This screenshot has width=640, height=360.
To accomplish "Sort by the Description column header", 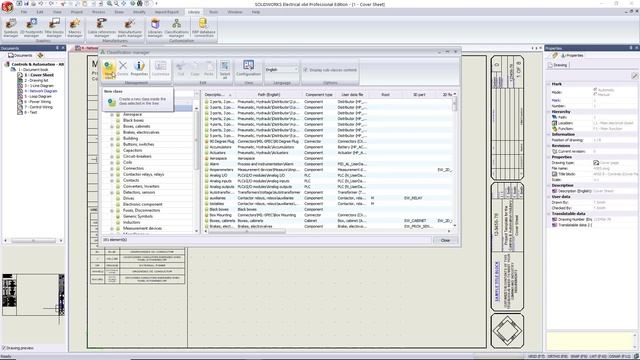I will pyautogui.click(x=218, y=95).
